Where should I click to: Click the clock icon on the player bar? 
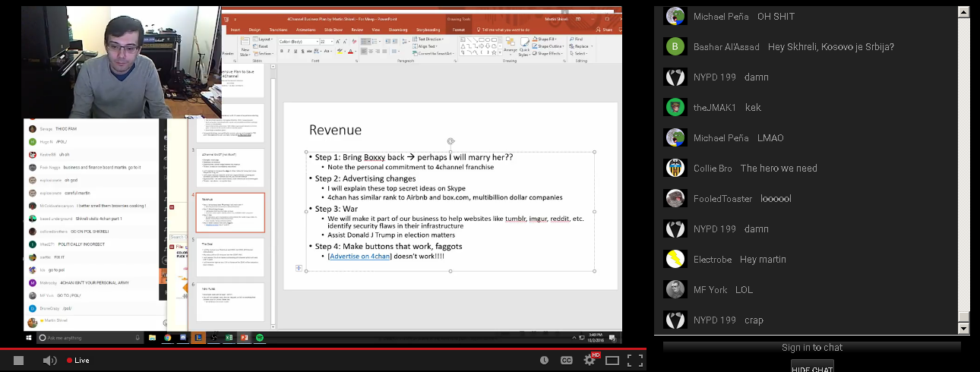pyautogui.click(x=544, y=360)
